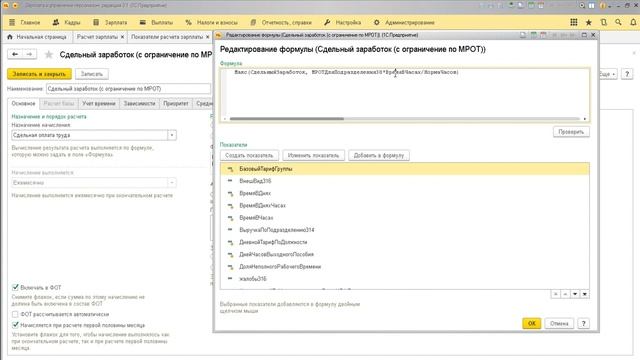Open the Еще menu button
This screenshot has width=640, height=360.
(x=608, y=74)
